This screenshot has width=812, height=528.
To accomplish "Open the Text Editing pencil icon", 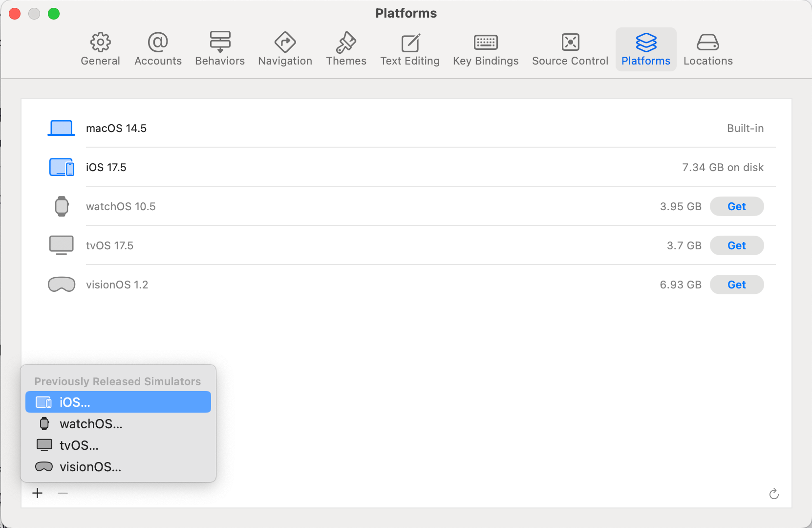I will pyautogui.click(x=410, y=43).
